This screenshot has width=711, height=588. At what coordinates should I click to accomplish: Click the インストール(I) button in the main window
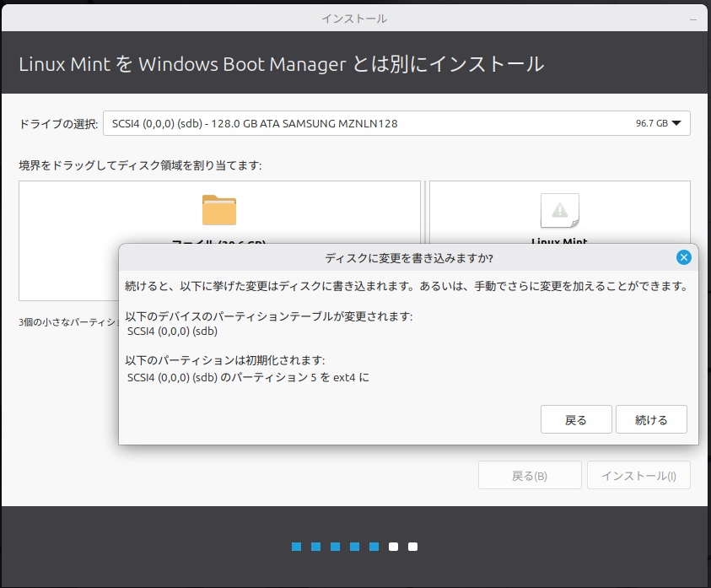point(638,476)
